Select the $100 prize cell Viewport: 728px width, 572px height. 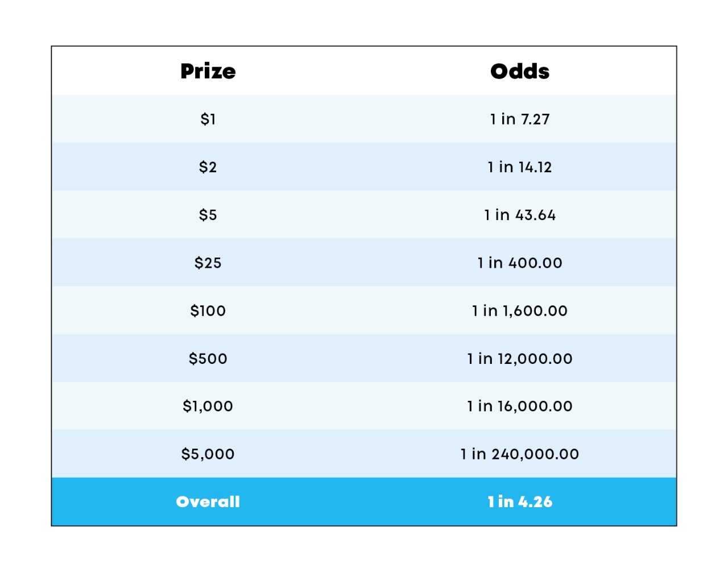pyautogui.click(x=208, y=310)
